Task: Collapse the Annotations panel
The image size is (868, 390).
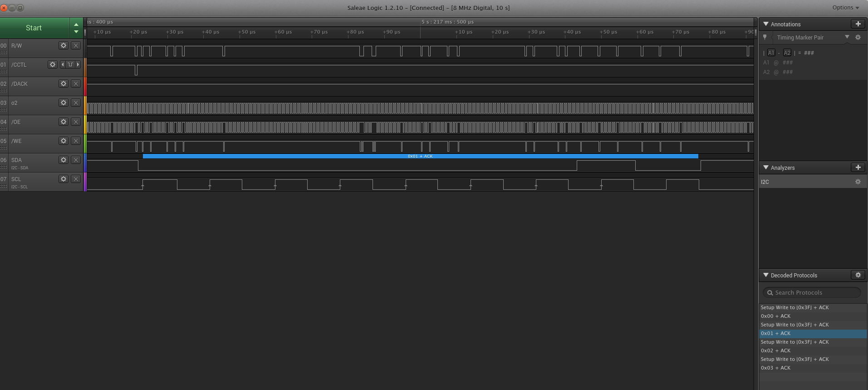Action: point(766,24)
